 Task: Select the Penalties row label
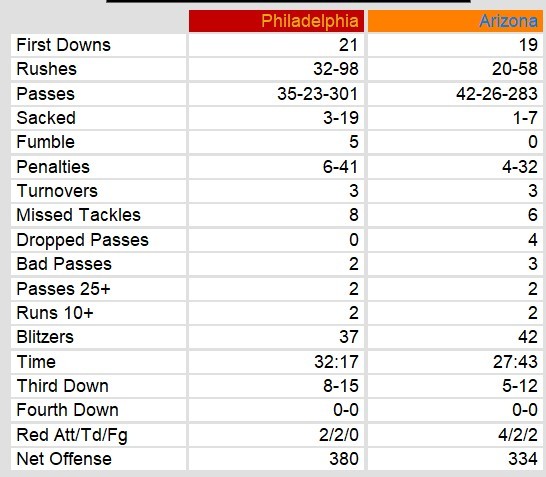[x=53, y=166]
